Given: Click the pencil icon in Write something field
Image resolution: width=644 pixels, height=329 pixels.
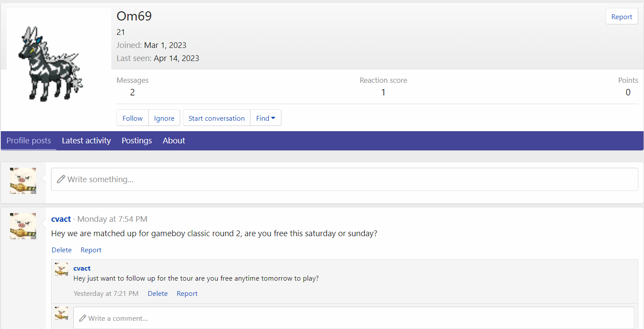Looking at the screenshot, I should 61,179.
